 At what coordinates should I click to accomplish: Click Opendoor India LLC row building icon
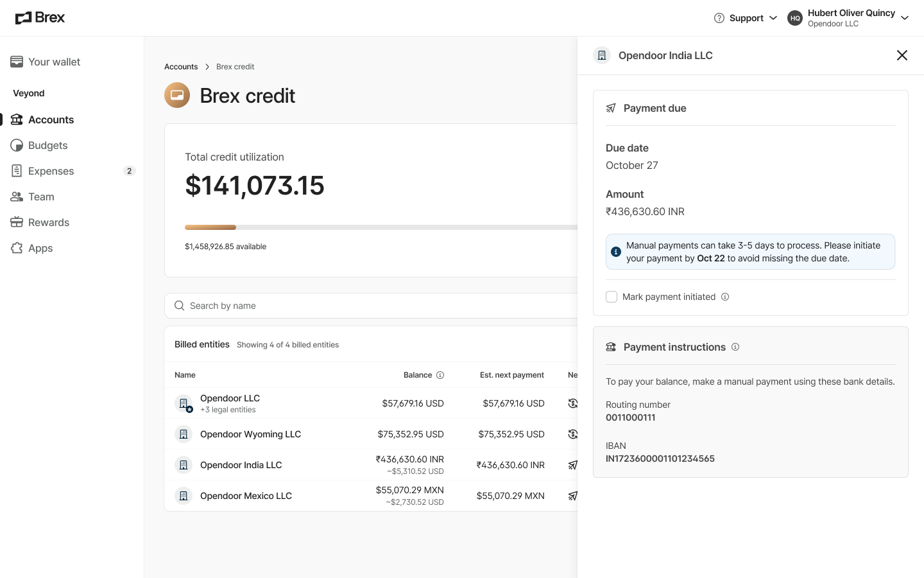click(184, 465)
